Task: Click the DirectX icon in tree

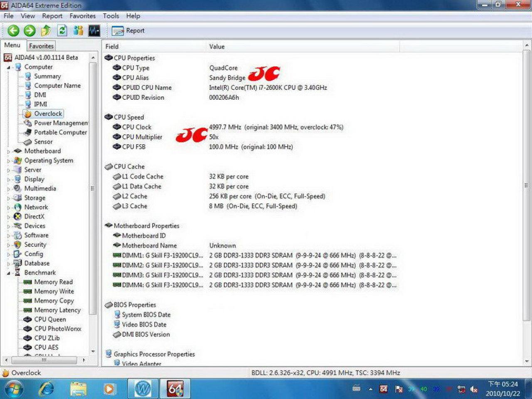Action: point(17,217)
